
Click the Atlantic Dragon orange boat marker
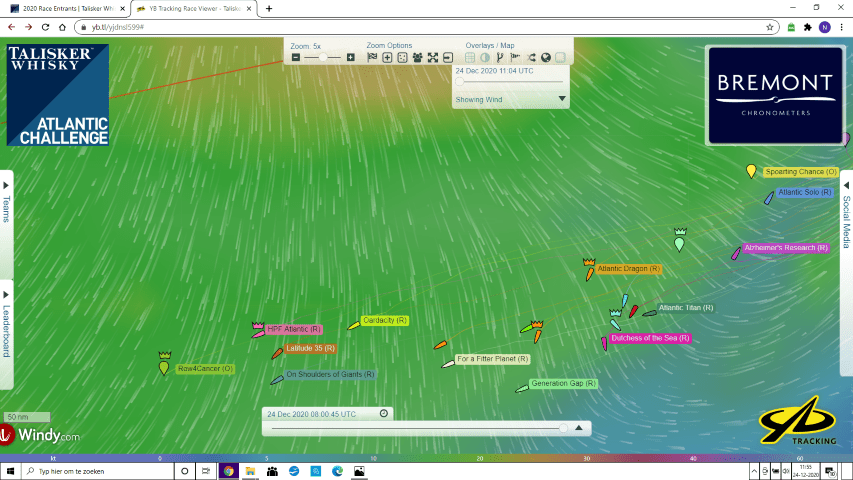pos(590,273)
